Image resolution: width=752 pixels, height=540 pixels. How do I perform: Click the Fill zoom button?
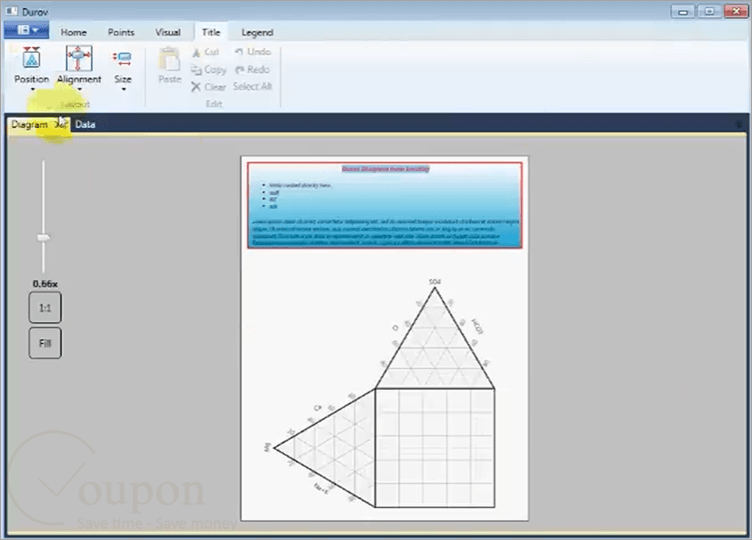click(x=45, y=343)
